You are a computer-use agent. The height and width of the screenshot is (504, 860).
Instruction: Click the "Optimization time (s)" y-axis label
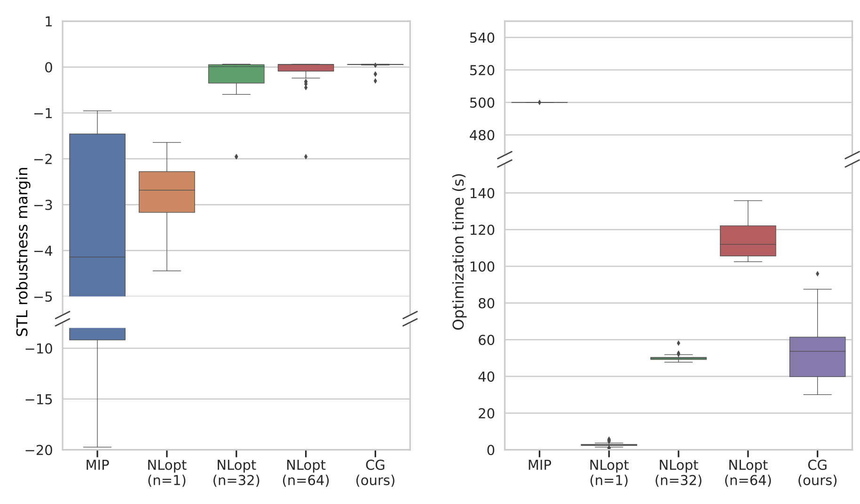pyautogui.click(x=458, y=252)
